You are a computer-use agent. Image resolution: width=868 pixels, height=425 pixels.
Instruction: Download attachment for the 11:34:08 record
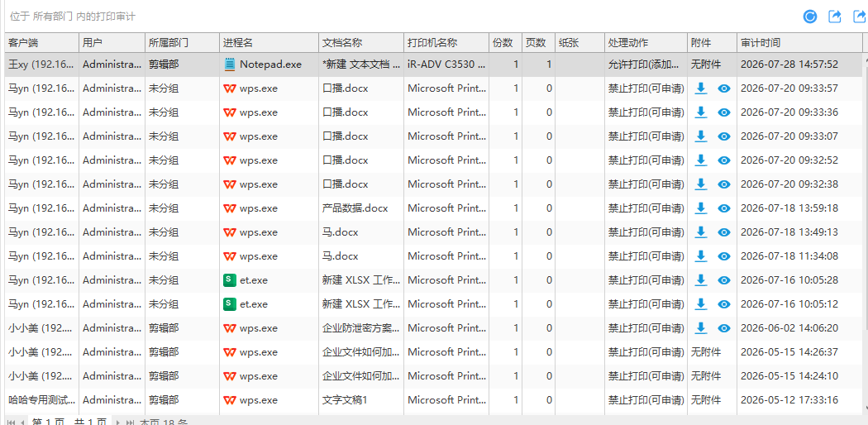[701, 256]
